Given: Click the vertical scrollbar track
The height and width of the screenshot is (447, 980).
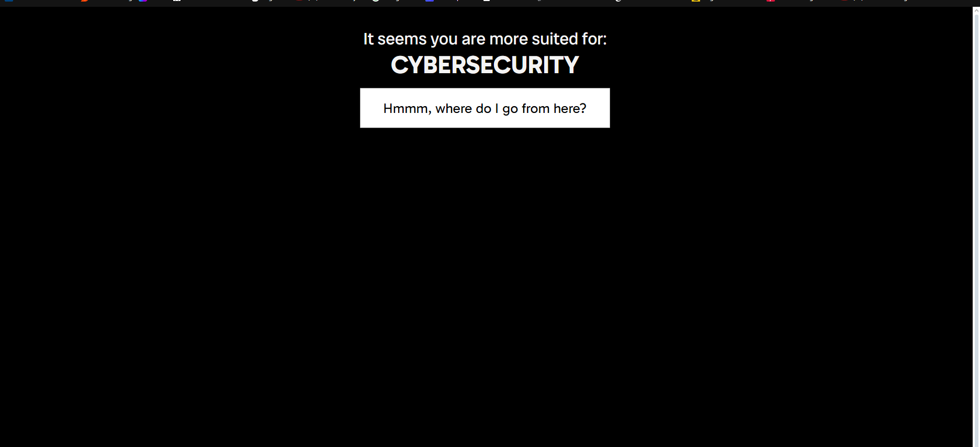Looking at the screenshot, I should [x=976, y=230].
